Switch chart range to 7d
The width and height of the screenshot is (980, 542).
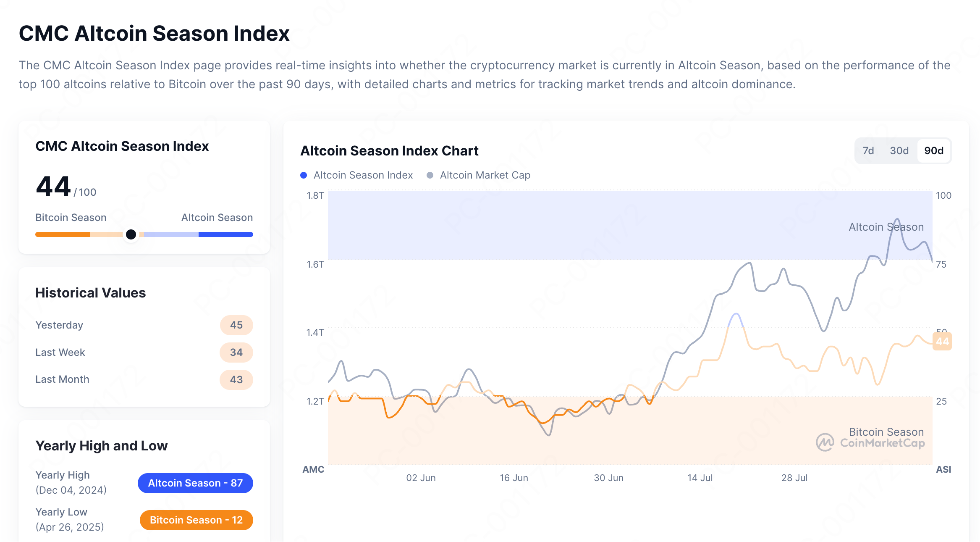click(868, 151)
